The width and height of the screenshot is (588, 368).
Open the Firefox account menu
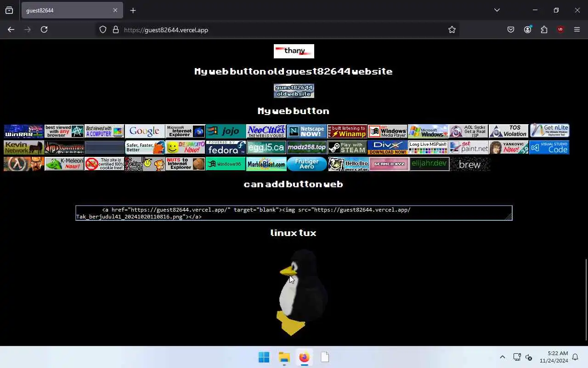click(x=527, y=29)
